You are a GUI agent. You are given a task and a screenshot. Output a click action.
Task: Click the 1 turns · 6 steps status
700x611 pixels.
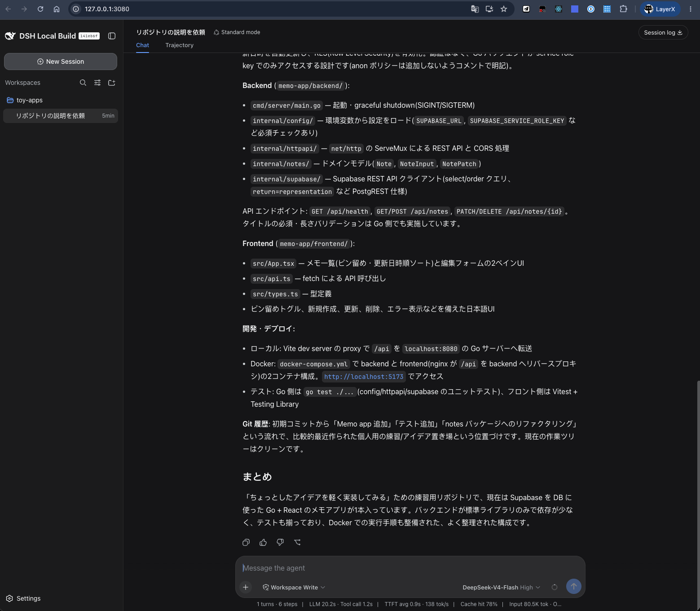(x=277, y=604)
